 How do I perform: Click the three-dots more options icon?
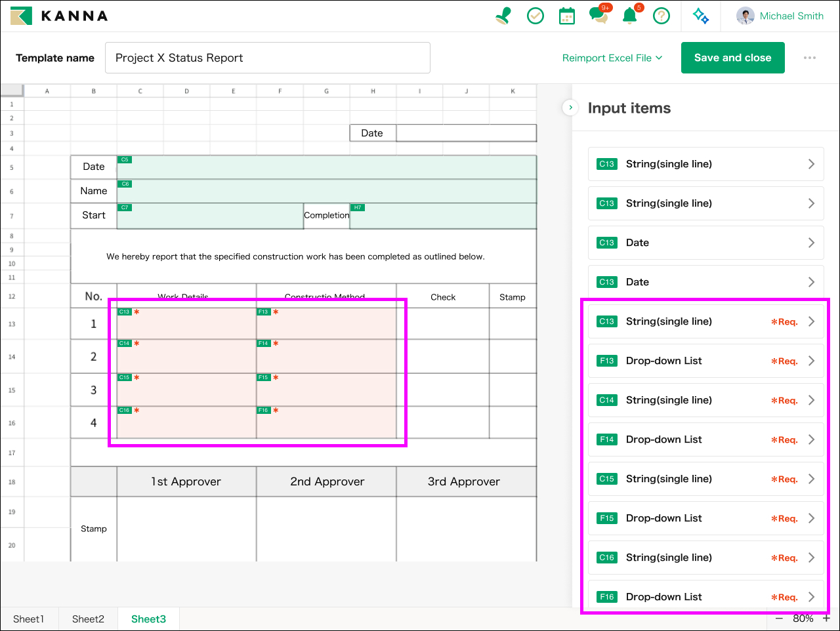point(810,58)
